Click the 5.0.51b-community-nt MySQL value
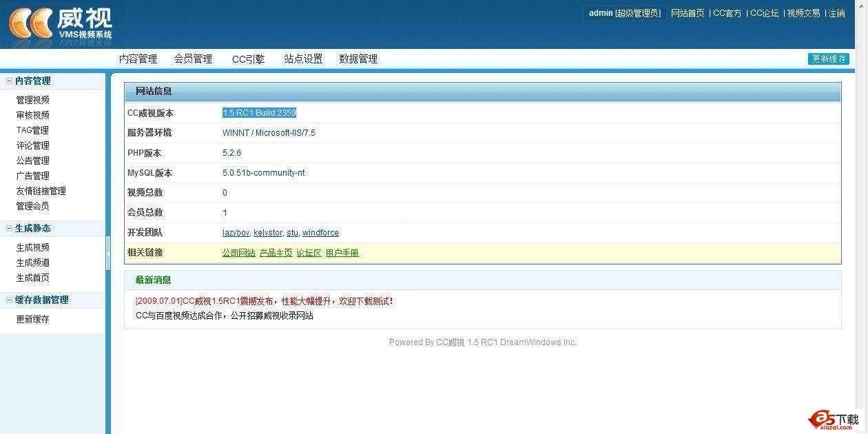The width and height of the screenshot is (868, 434). pyautogui.click(x=264, y=173)
